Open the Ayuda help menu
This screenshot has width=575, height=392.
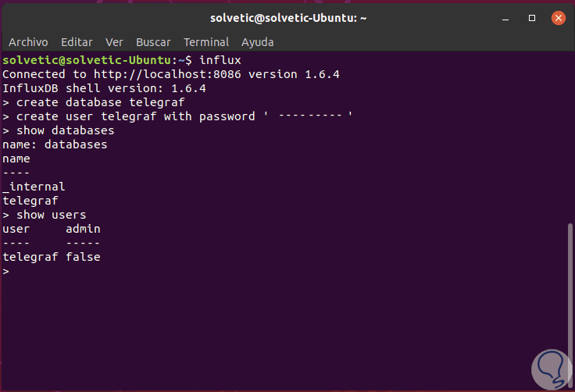click(258, 42)
